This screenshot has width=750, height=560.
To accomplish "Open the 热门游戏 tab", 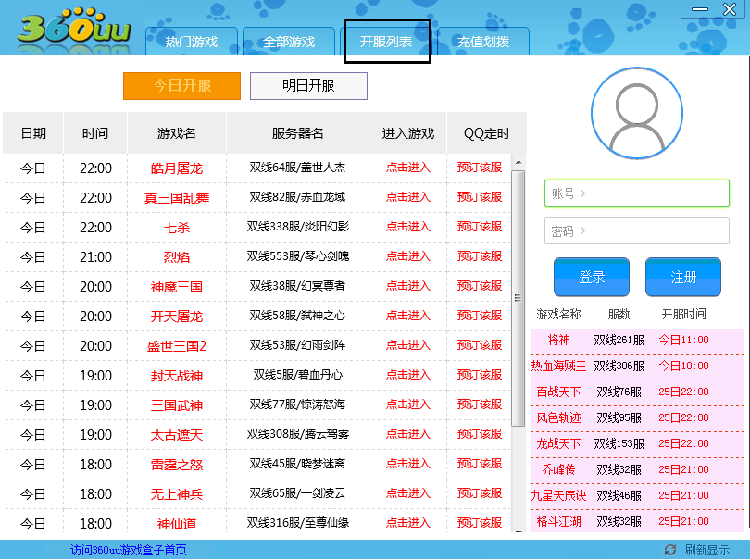I will click(192, 42).
